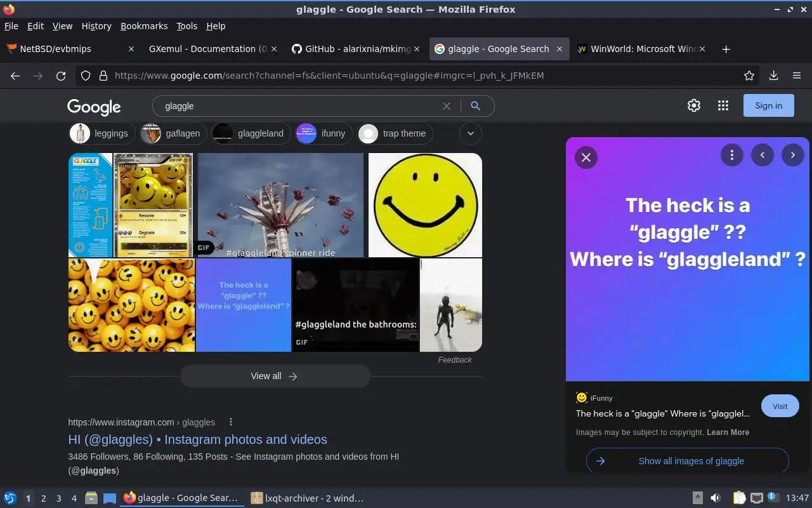
Task: Bookmark this page with the star icon
Action: [x=749, y=76]
